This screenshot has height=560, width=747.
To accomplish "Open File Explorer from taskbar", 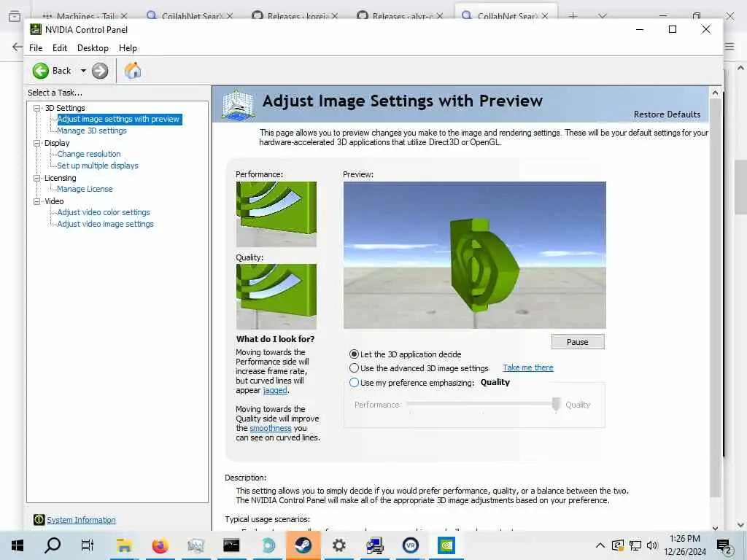I will coord(124,545).
